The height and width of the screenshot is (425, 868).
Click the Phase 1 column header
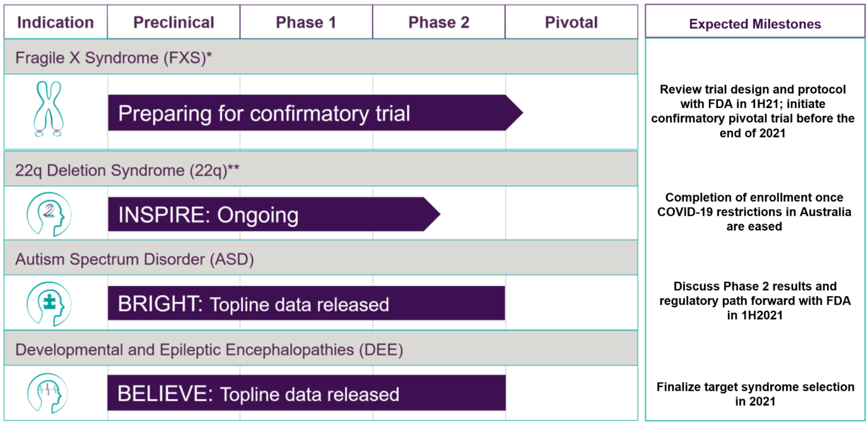point(306,23)
